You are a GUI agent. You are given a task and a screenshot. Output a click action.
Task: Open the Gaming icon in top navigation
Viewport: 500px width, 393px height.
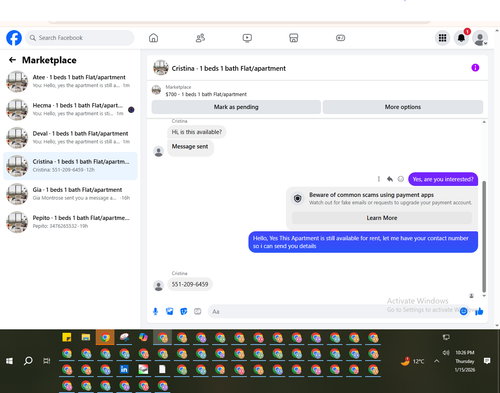[340, 38]
